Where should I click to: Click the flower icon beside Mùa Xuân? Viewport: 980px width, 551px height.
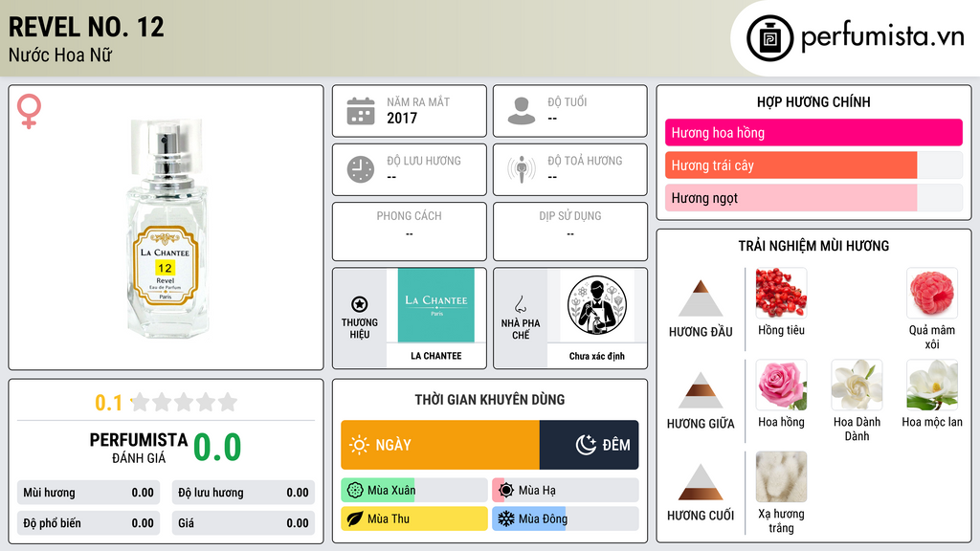tap(355, 491)
